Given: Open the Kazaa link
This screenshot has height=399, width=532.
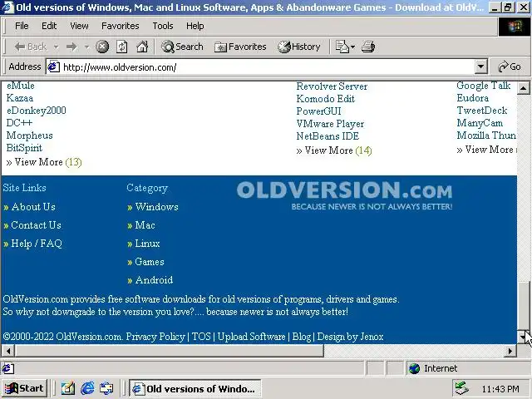Looking at the screenshot, I should pos(20,98).
